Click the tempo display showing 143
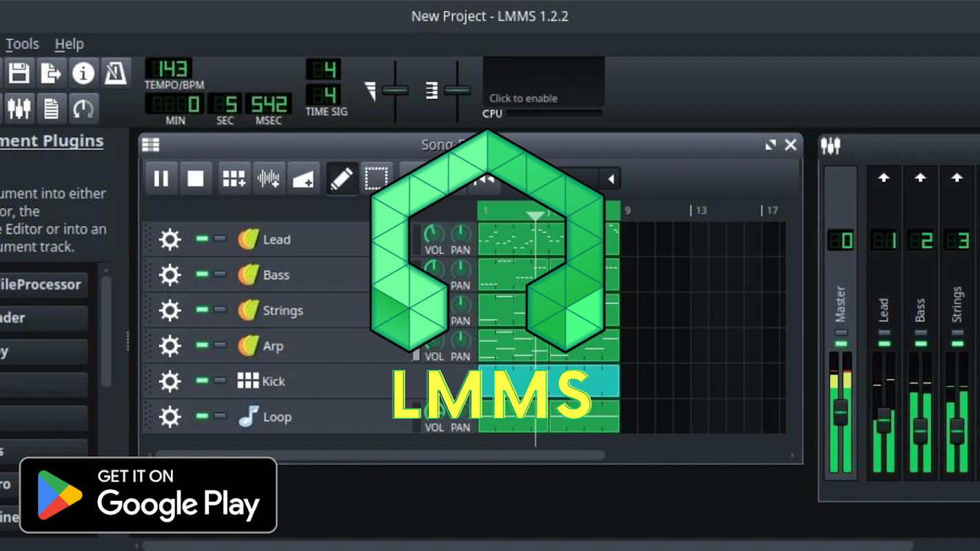This screenshot has height=551, width=980. 168,68
